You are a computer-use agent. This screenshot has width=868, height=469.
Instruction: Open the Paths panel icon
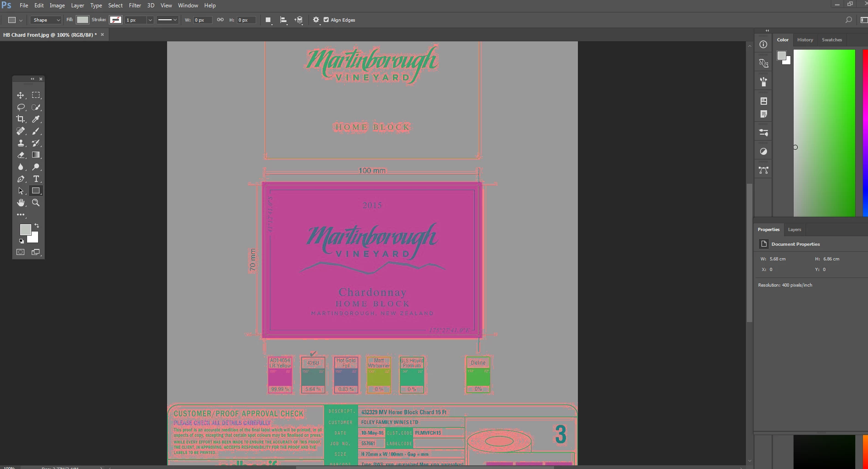click(763, 170)
